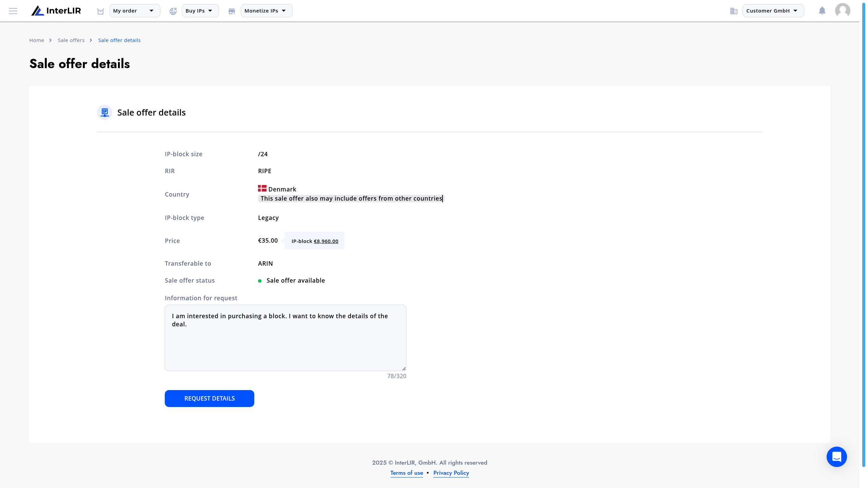Click the IP-block sale offer icon
The width and height of the screenshot is (868, 488).
point(104,112)
